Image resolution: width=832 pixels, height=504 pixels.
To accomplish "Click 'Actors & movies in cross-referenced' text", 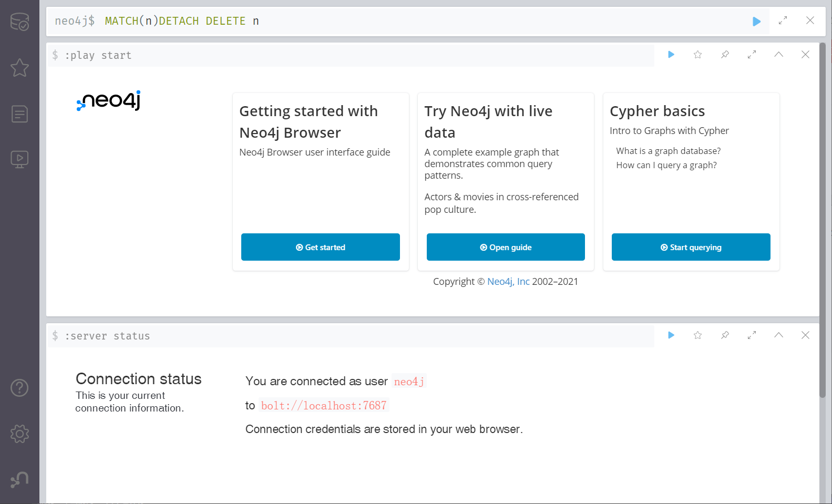I will pyautogui.click(x=501, y=197).
